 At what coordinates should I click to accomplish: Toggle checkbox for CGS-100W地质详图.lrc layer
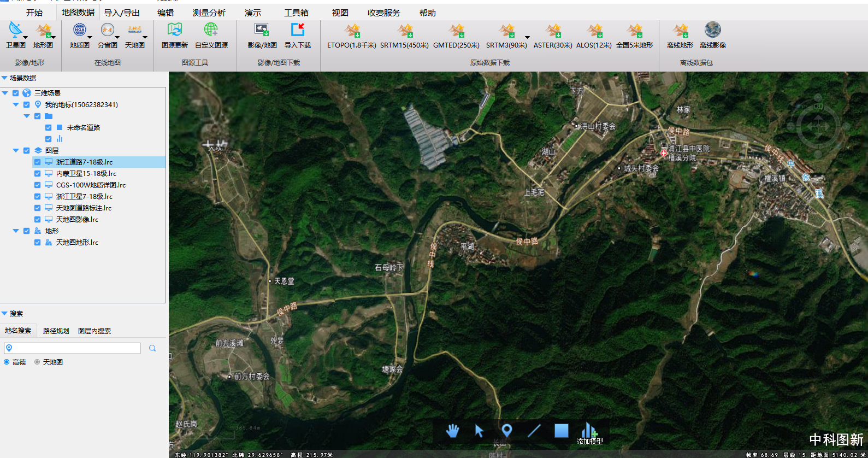[37, 185]
